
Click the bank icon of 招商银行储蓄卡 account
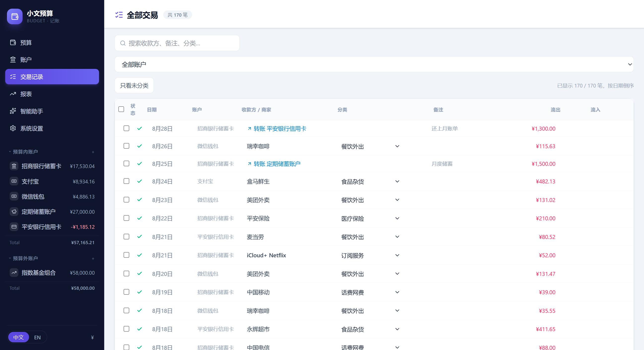coord(14,166)
